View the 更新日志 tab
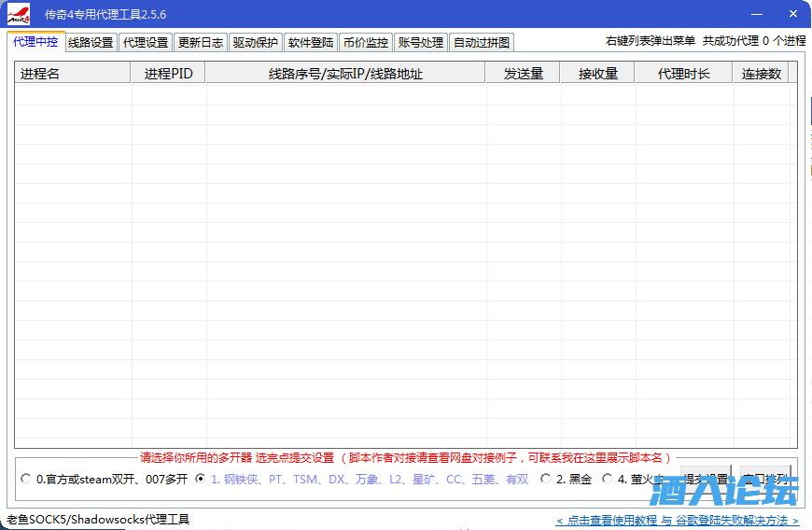The height and width of the screenshot is (530, 812). coord(200,43)
